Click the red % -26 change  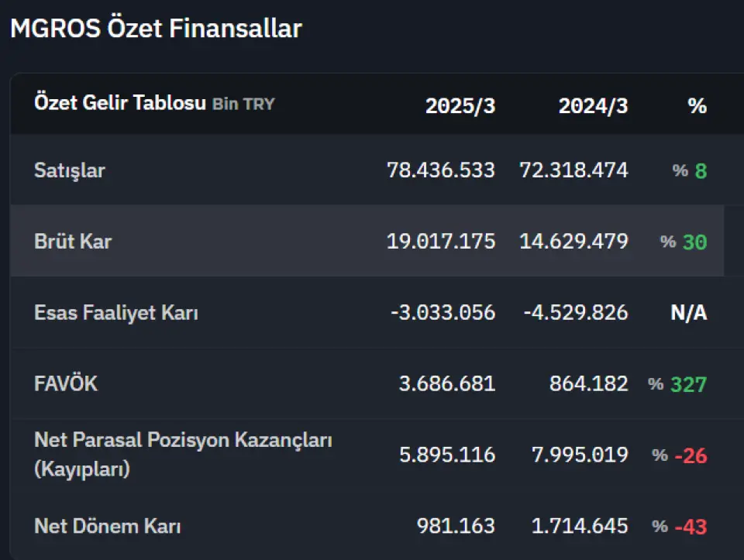(680, 455)
